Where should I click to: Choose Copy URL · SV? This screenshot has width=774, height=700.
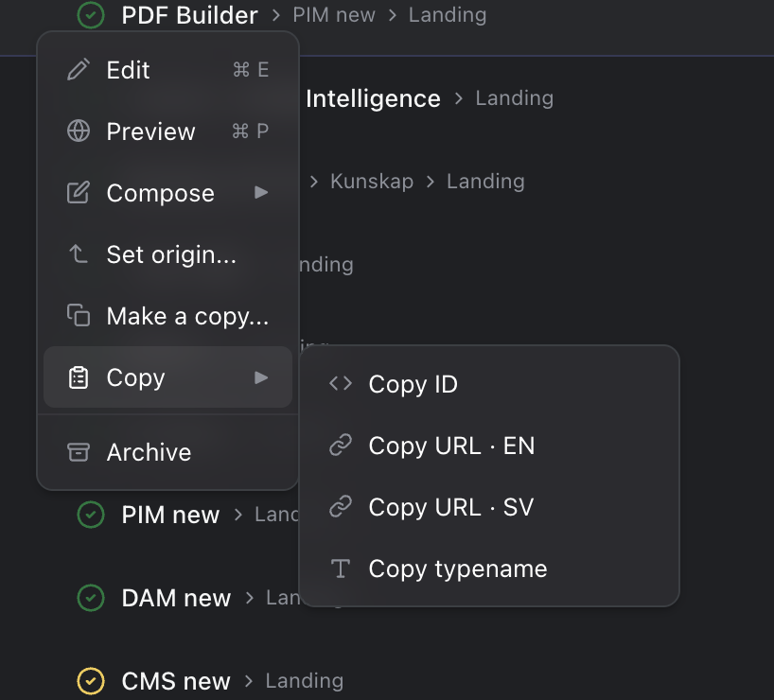tap(489, 507)
